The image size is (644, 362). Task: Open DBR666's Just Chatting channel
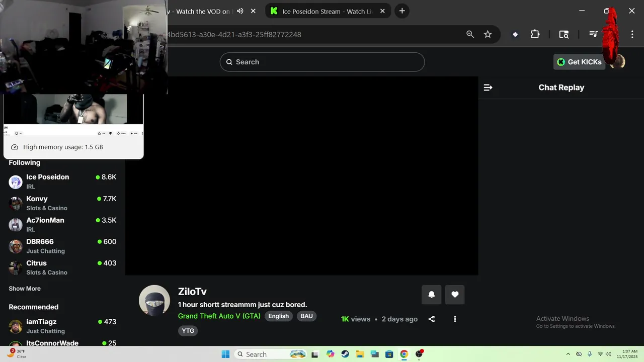(x=62, y=246)
